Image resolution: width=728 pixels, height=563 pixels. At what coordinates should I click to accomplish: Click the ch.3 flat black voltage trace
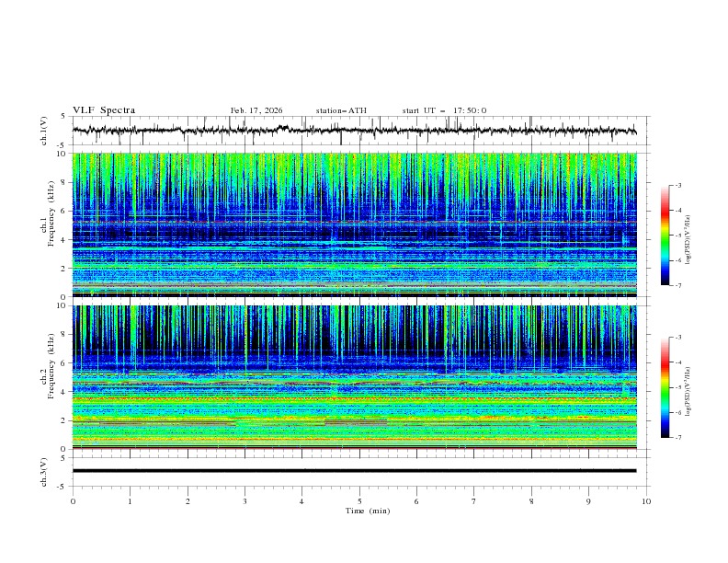coord(354,471)
